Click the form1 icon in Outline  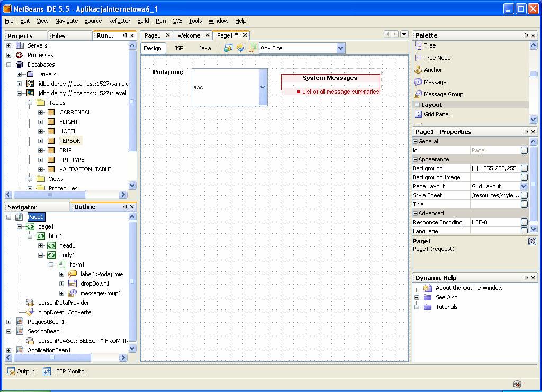coord(62,265)
